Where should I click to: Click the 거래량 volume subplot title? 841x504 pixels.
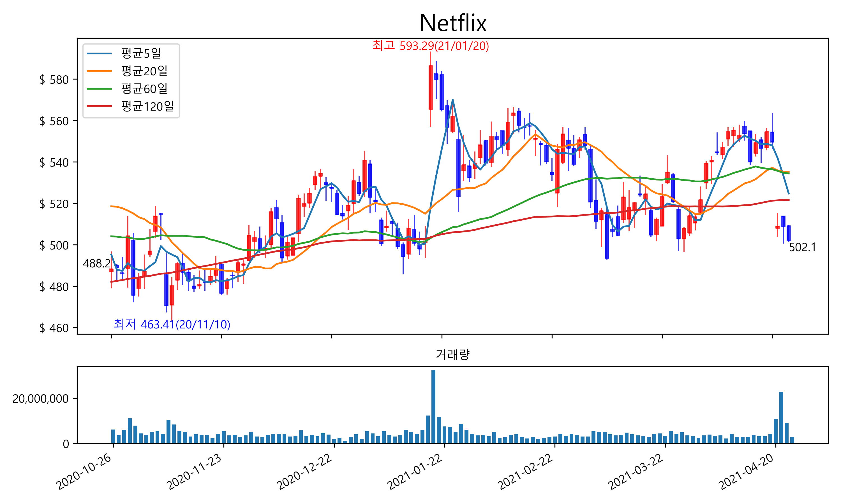coord(452,355)
